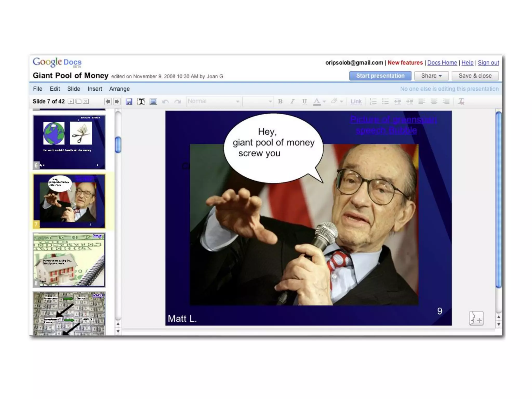Open the Docs Home link
Screen dimensions: 532x399
(442, 63)
